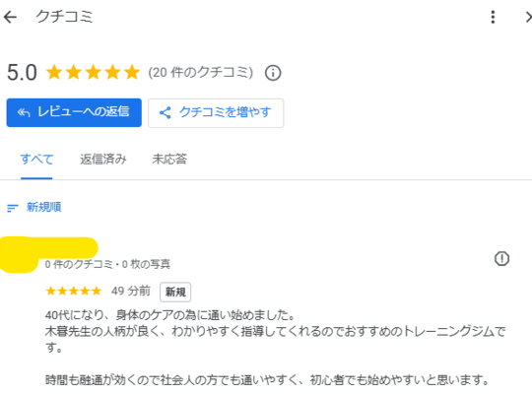Switch to the 未応答 tab
This screenshot has height=394, width=532.
click(169, 160)
